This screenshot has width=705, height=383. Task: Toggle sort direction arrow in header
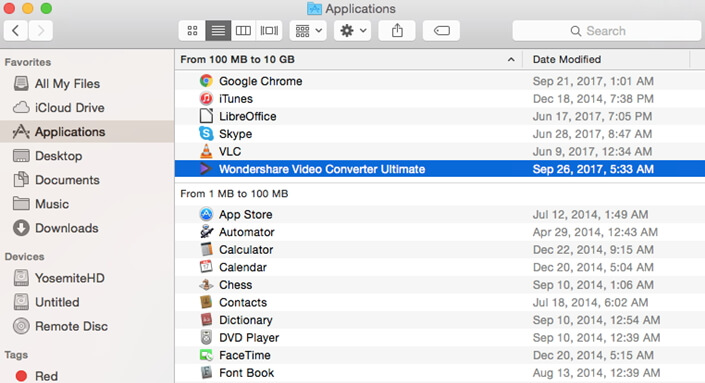click(511, 59)
